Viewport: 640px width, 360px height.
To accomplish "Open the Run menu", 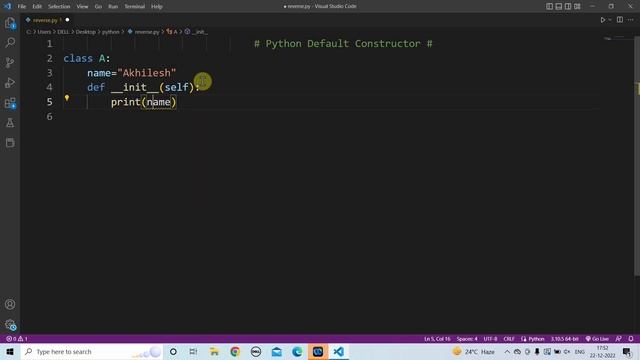I will [x=113, y=7].
